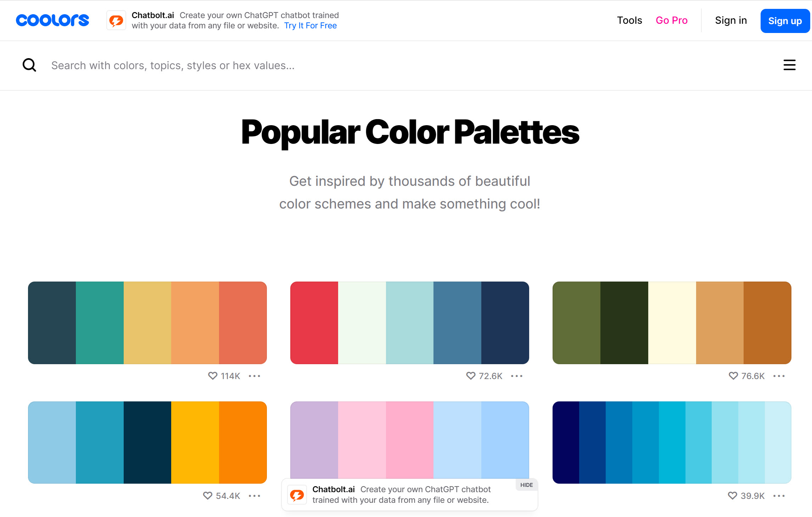Go to the Go Pro page
This screenshot has width=812, height=517.
pos(672,20)
